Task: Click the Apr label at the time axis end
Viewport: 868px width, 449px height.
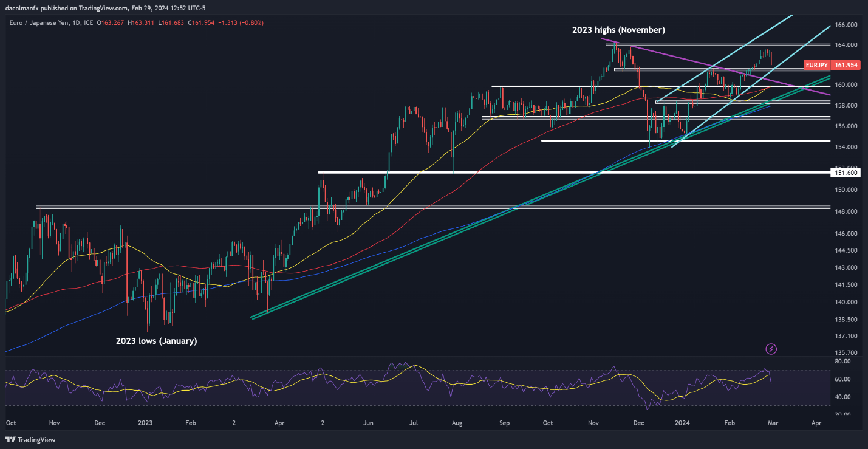Action: (816, 422)
